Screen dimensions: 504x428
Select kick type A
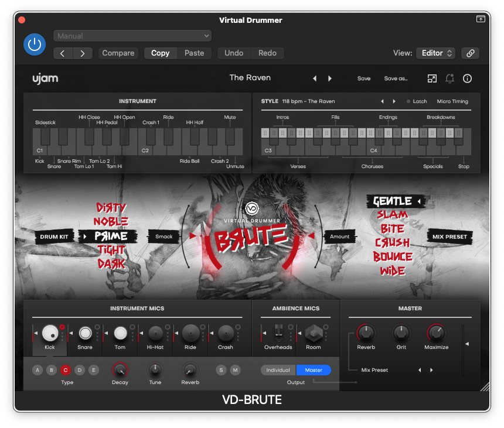[38, 370]
